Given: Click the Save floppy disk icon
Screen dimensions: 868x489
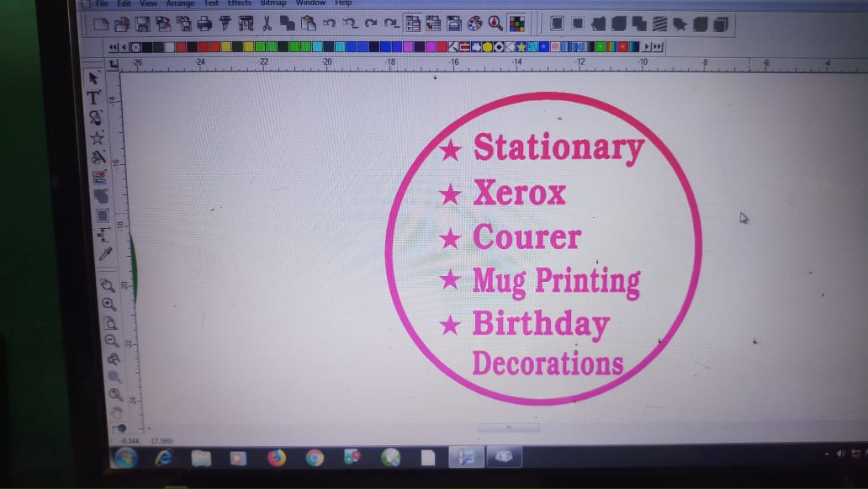Looking at the screenshot, I should (142, 24).
